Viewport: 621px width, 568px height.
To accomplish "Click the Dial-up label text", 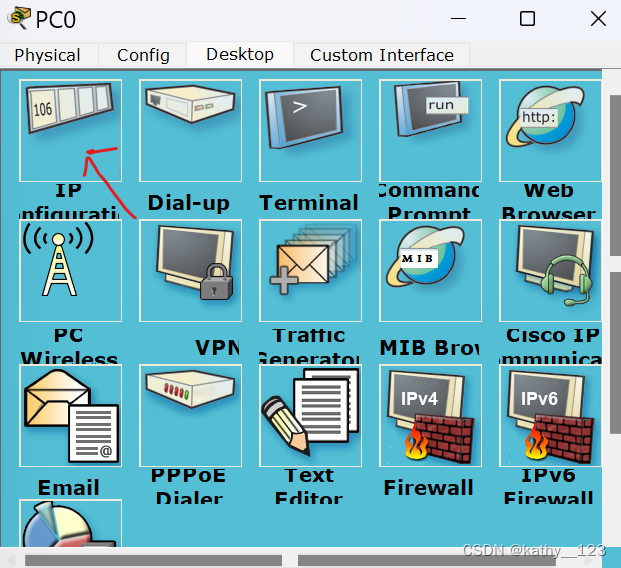I will (x=189, y=203).
